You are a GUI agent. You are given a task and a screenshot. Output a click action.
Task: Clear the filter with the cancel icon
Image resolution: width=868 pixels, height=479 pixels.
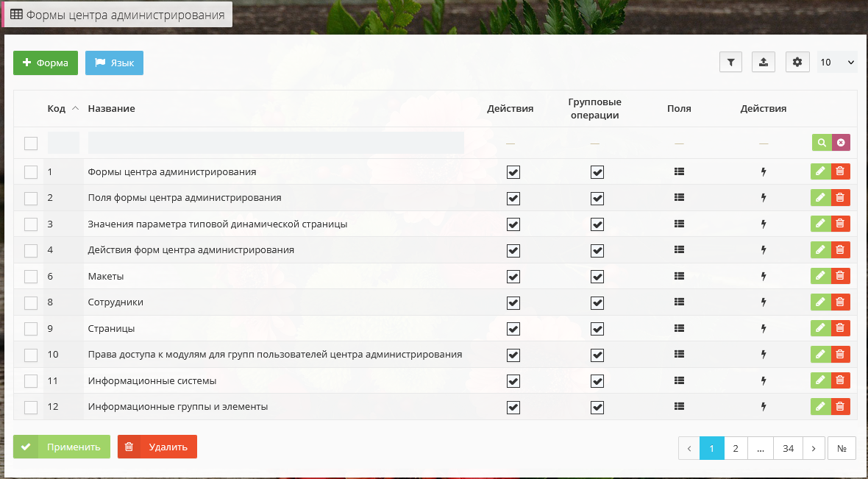pos(841,143)
